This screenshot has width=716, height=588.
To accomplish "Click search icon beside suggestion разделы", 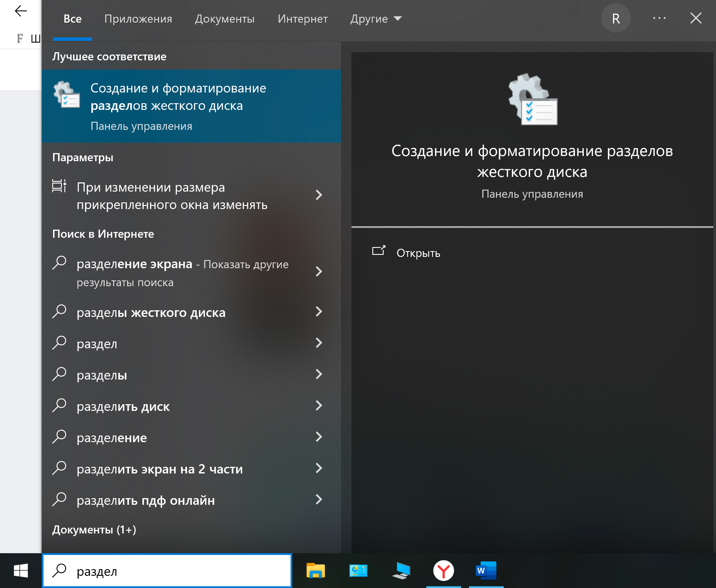I will click(59, 374).
